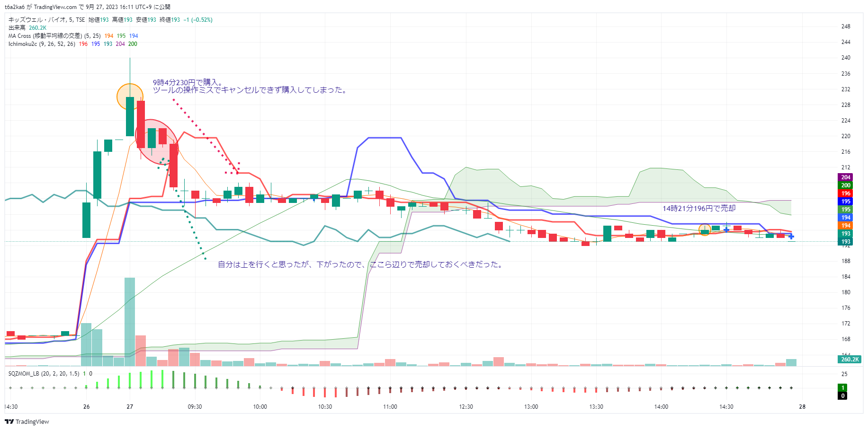Click the tallest volume bar at the 27 date mark
The height and width of the screenshot is (430, 868).
point(130,322)
